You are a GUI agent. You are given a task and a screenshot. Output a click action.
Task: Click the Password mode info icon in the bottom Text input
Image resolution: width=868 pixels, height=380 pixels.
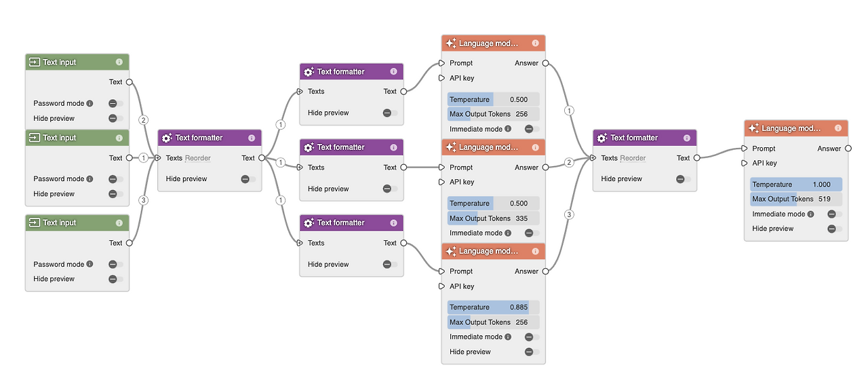click(90, 265)
